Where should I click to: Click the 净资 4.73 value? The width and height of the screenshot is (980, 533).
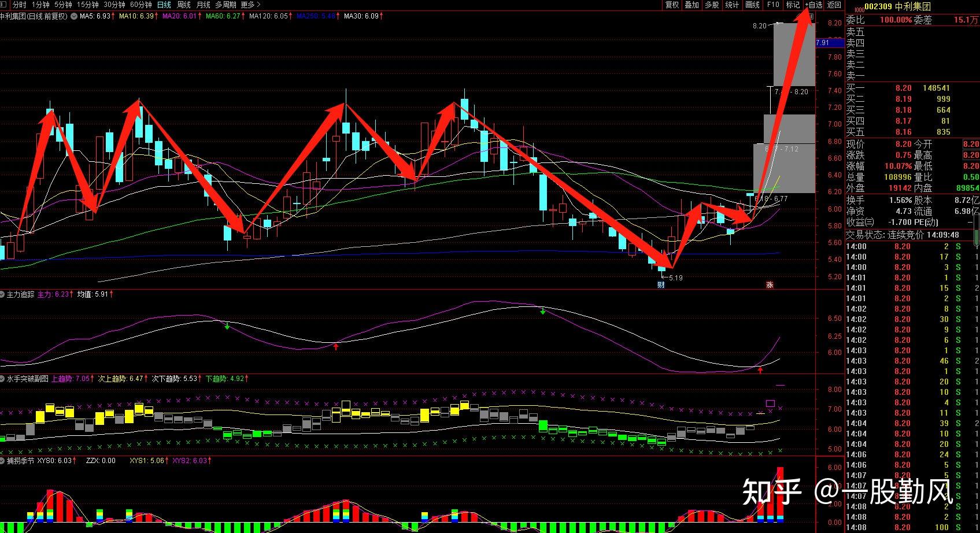click(x=904, y=212)
